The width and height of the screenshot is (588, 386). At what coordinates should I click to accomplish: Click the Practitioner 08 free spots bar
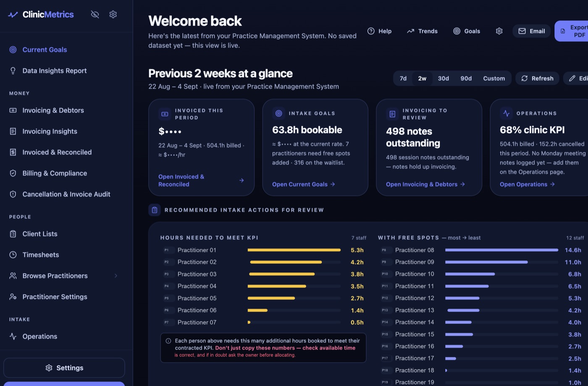[502, 250]
